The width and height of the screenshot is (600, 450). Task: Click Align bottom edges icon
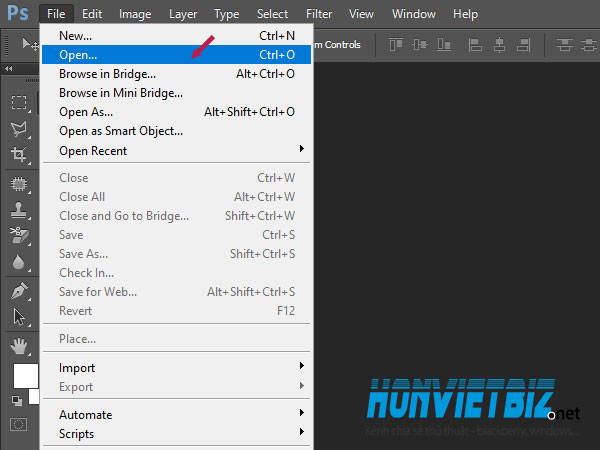pyautogui.click(x=444, y=45)
